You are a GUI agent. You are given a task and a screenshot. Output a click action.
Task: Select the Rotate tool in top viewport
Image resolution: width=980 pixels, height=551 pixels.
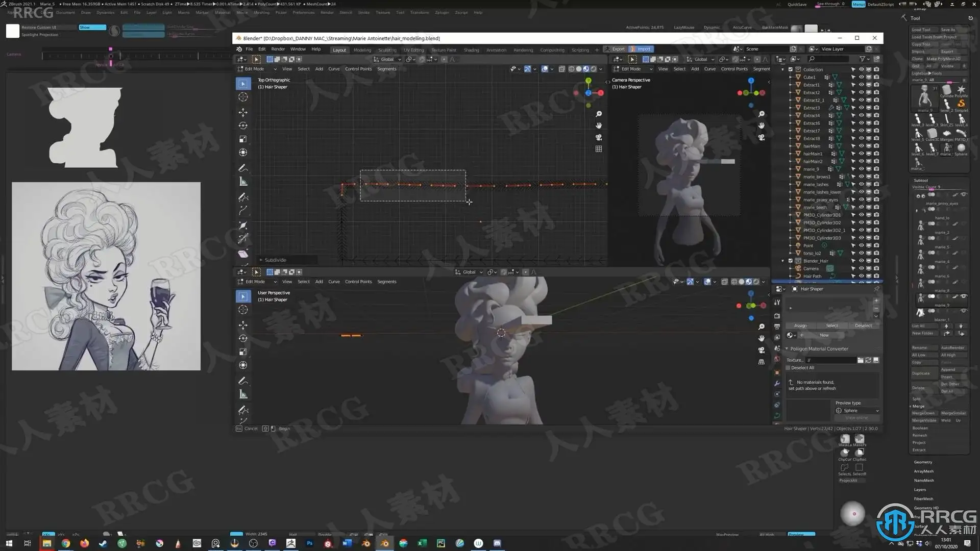coord(243,126)
